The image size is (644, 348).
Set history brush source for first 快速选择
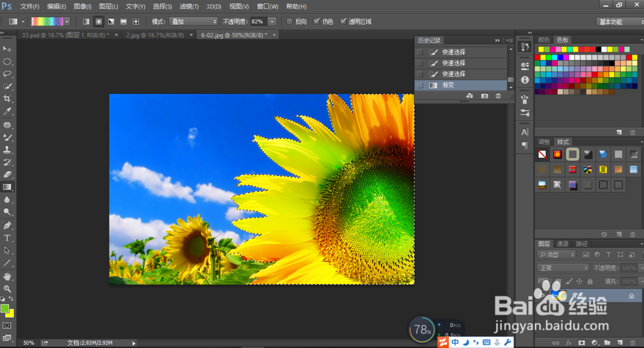(x=420, y=52)
